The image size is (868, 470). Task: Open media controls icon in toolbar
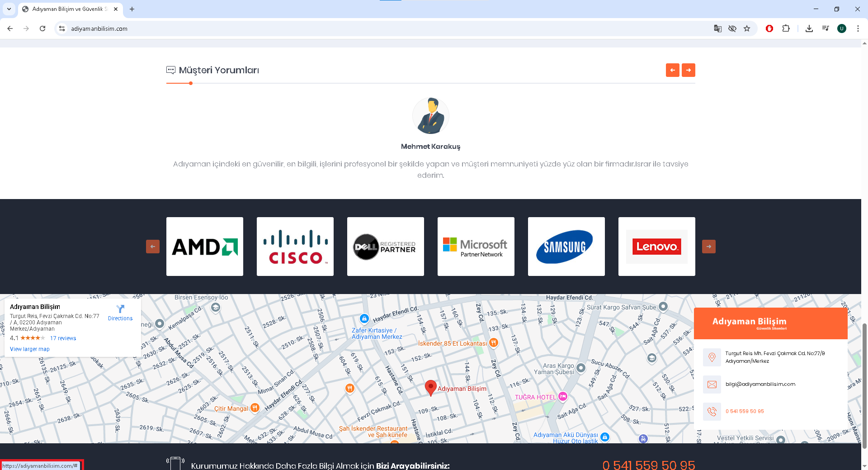[826, 28]
